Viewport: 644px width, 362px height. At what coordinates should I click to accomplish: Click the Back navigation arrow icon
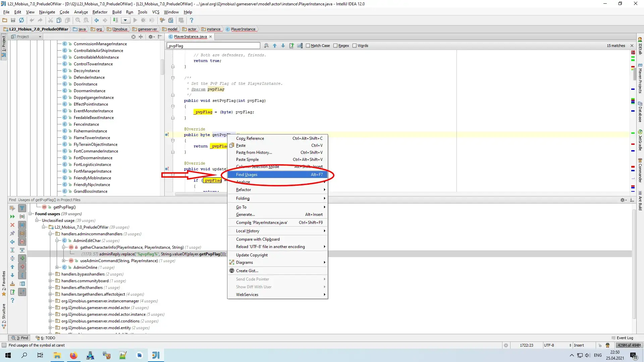[x=97, y=20]
